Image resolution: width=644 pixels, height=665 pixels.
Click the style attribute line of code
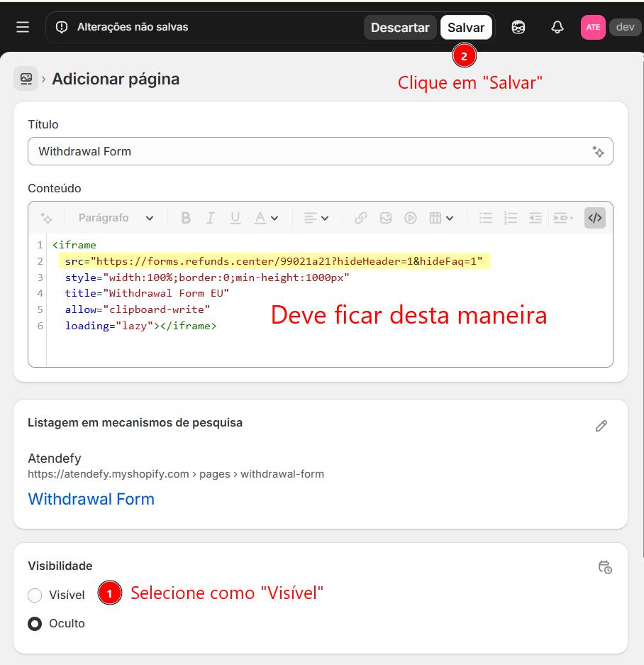207,277
